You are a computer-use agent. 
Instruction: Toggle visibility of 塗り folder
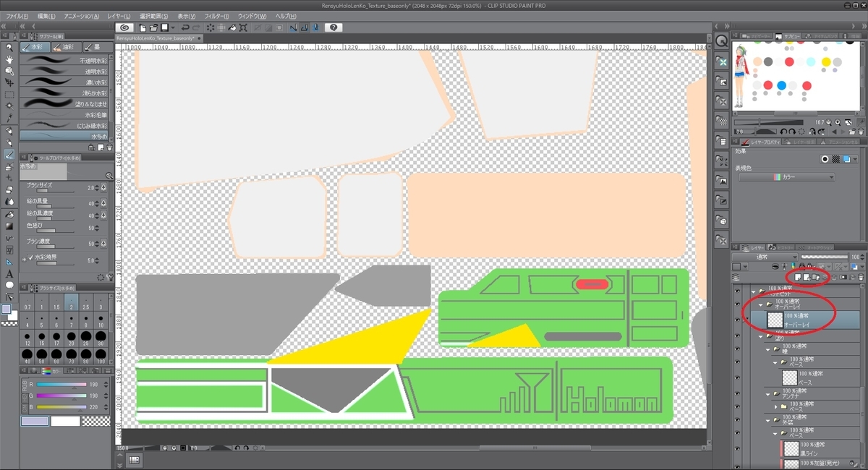point(737,336)
